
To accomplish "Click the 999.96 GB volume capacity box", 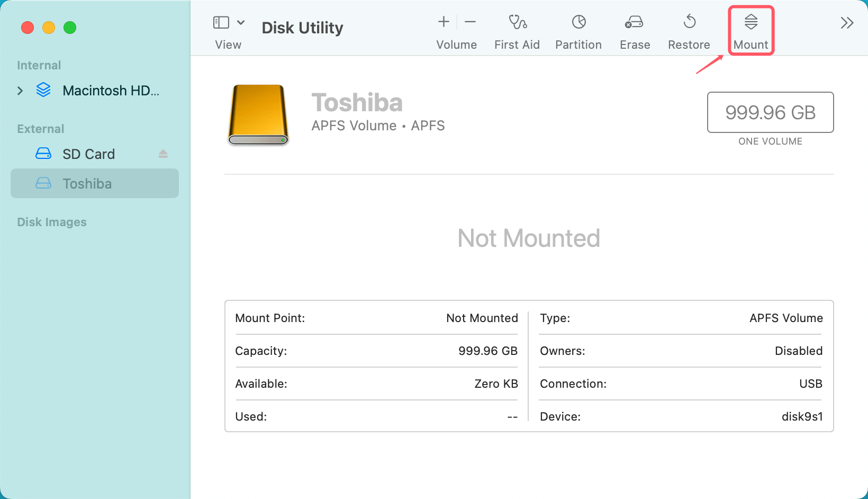I will (770, 112).
